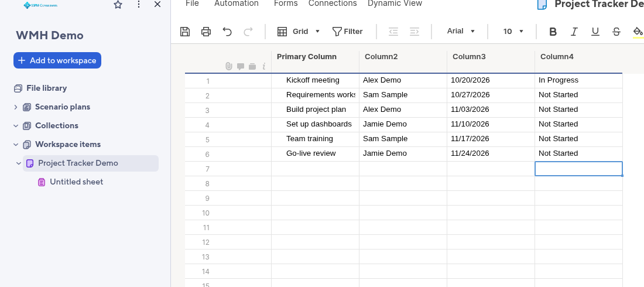Click the Add to workspace button
644x287 pixels.
click(57, 60)
